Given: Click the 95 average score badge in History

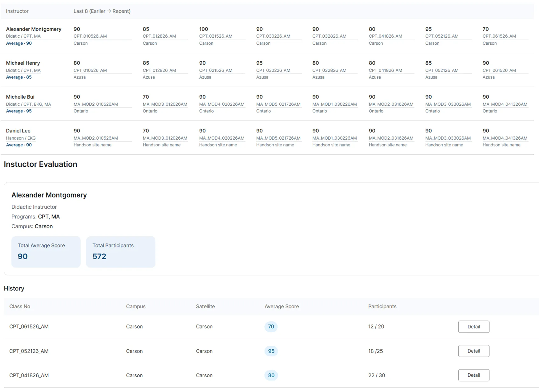Looking at the screenshot, I should [x=271, y=351].
